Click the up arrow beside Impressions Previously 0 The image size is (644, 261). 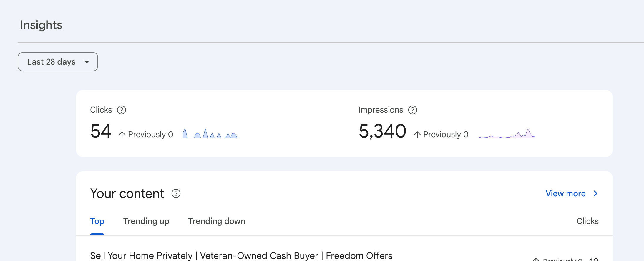pos(417,135)
